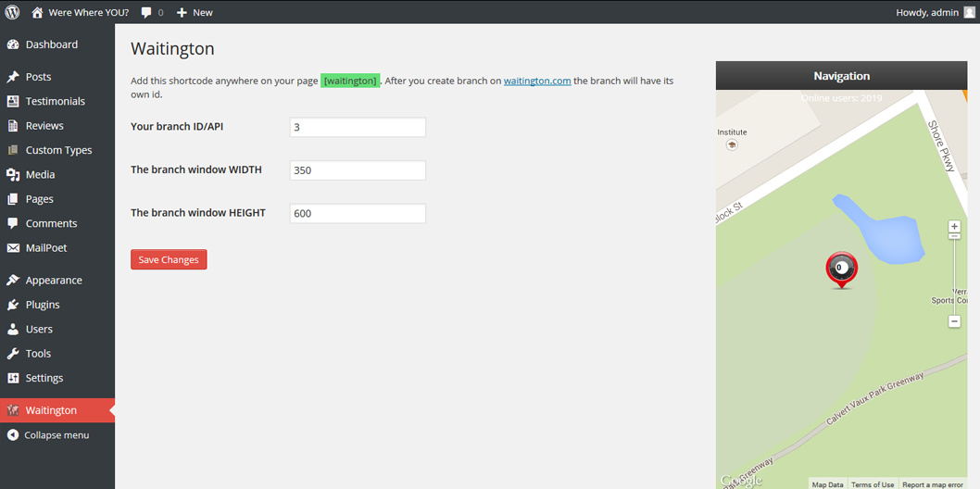Click Howdy, admin account link
The height and width of the screenshot is (489, 980).
[x=927, y=12]
